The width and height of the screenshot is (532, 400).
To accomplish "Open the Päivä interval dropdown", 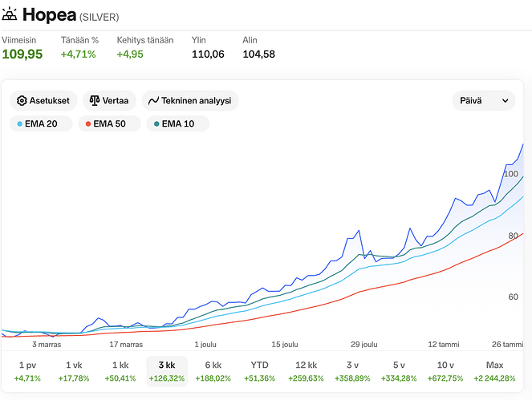I will pyautogui.click(x=484, y=101).
